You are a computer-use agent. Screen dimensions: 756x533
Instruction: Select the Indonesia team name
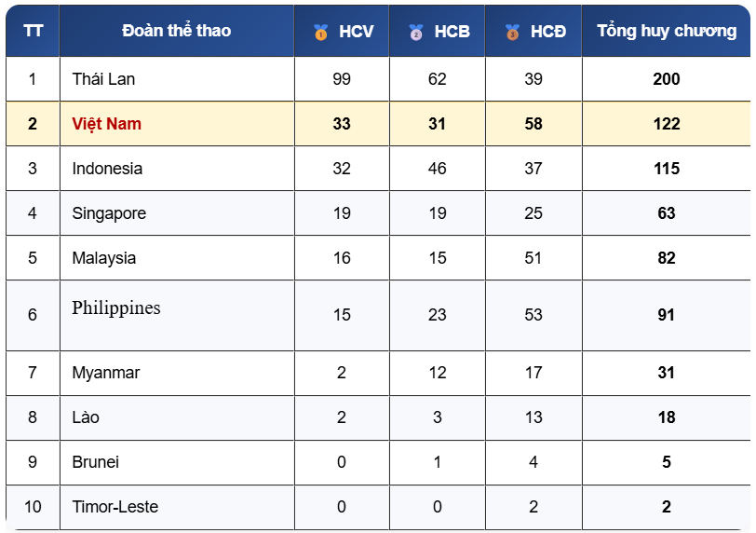(x=107, y=169)
